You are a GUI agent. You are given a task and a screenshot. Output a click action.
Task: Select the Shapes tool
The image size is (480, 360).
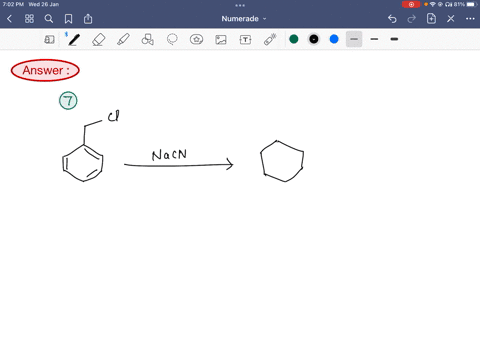(x=147, y=40)
